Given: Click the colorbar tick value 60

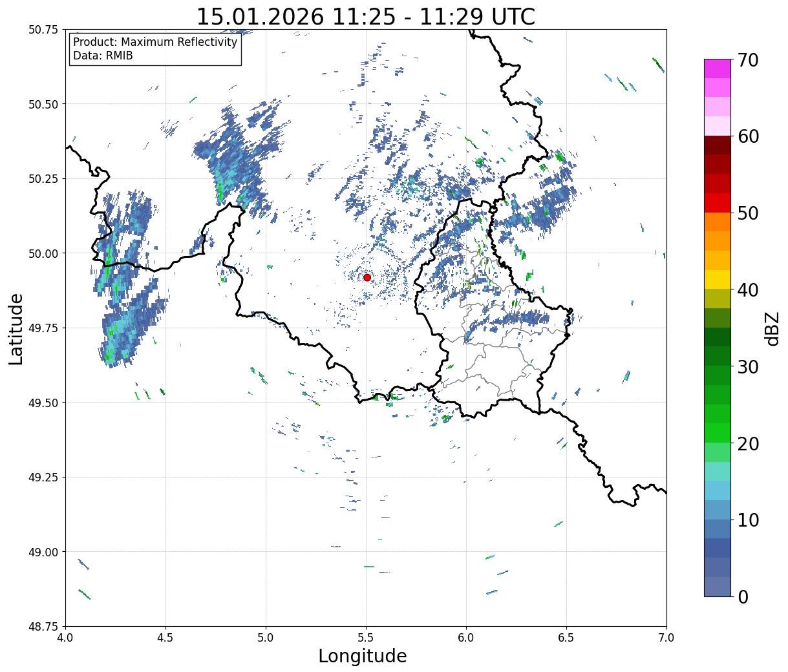Looking at the screenshot, I should pos(748,136).
